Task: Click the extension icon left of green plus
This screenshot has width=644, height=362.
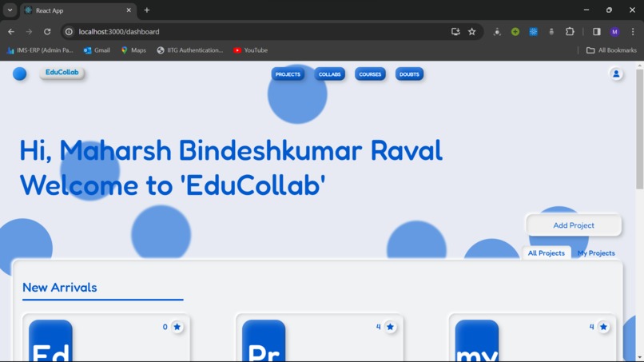Action: pos(497,32)
